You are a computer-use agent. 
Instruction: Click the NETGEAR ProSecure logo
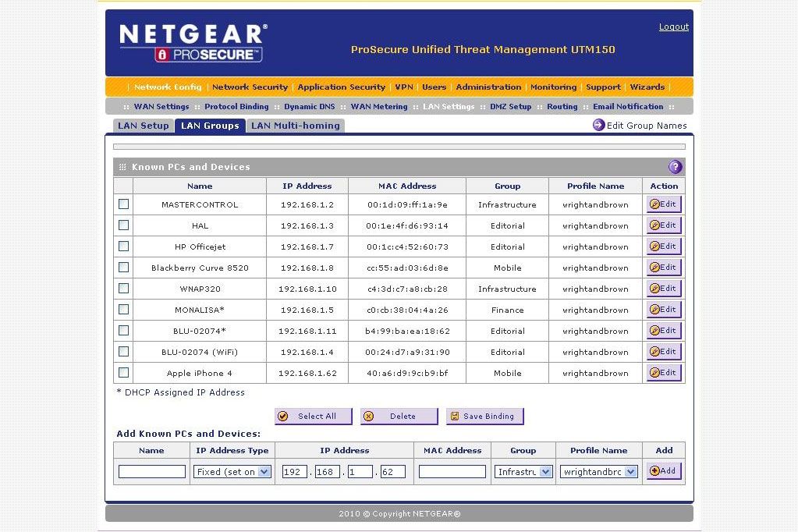pos(193,43)
